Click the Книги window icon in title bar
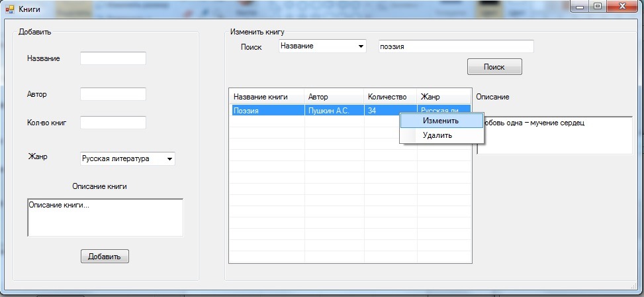The image size is (644, 297). (x=9, y=9)
